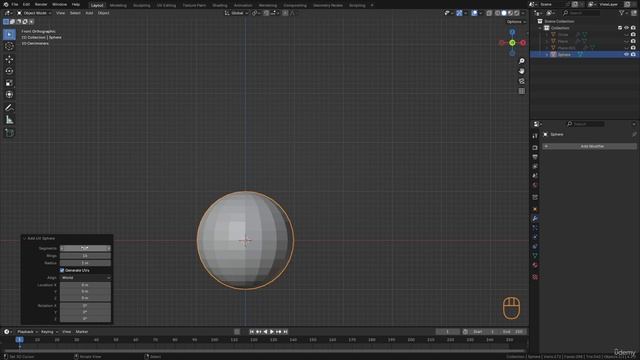Adjust the Radius value field
The width and height of the screenshot is (640, 360).
pyautogui.click(x=85, y=263)
